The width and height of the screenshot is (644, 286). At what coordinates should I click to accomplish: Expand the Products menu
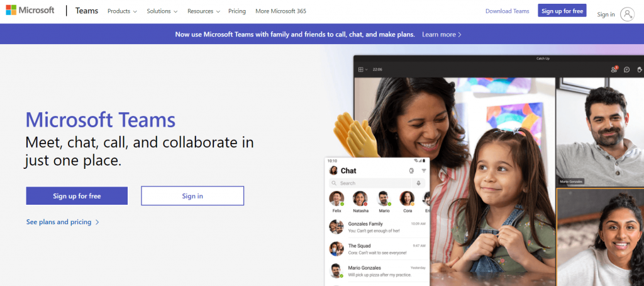pos(122,11)
